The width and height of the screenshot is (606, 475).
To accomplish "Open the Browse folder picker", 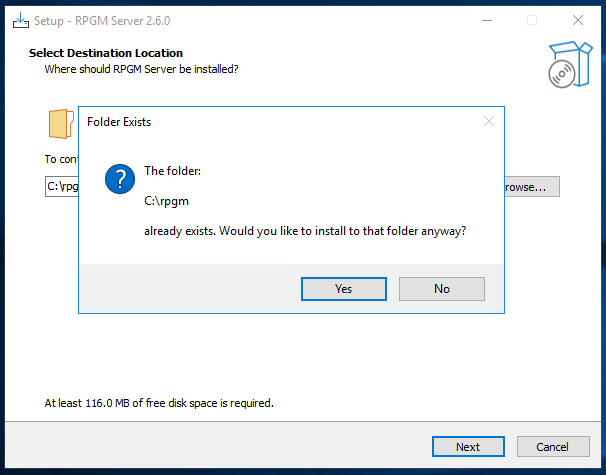I will click(x=528, y=186).
